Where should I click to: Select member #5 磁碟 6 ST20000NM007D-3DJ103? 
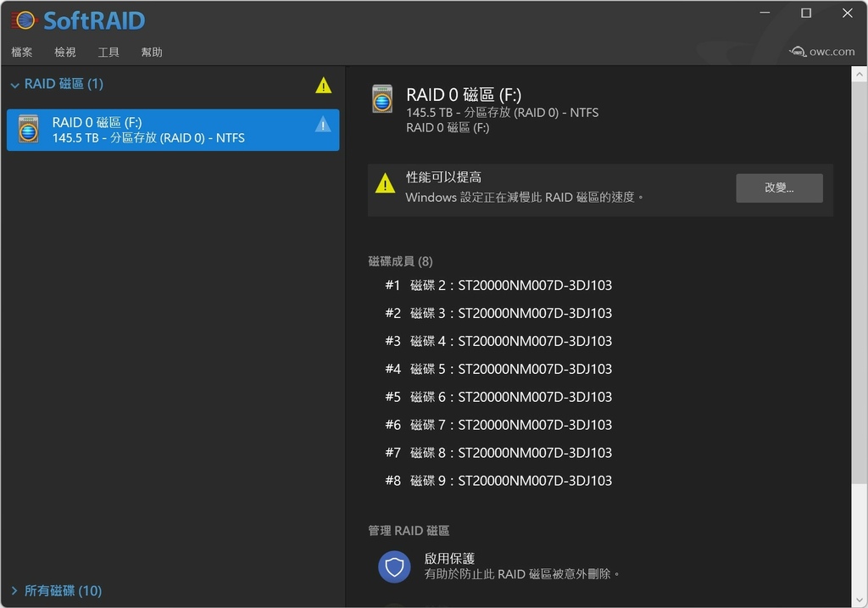tap(498, 397)
